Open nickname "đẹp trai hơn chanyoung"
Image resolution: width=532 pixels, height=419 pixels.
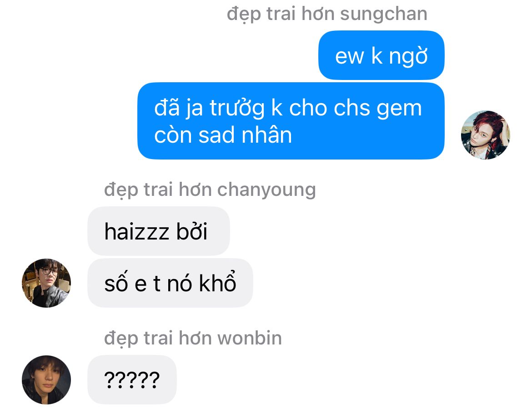[210, 190]
